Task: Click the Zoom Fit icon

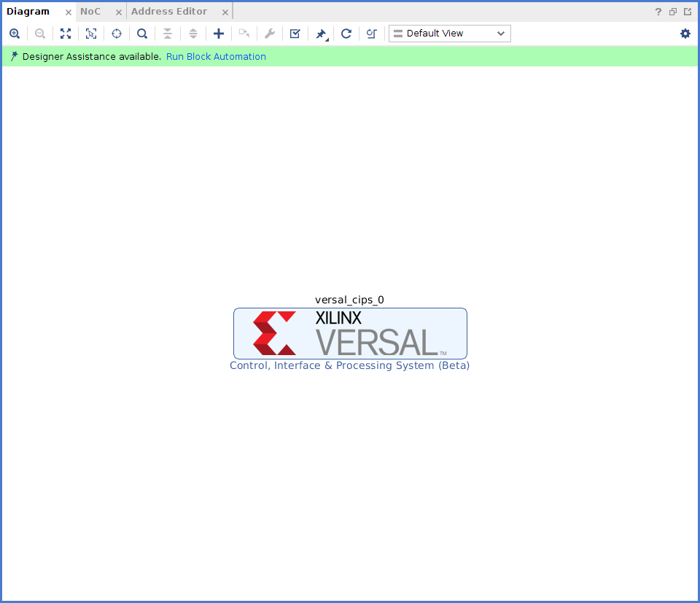Action: pyautogui.click(x=66, y=34)
